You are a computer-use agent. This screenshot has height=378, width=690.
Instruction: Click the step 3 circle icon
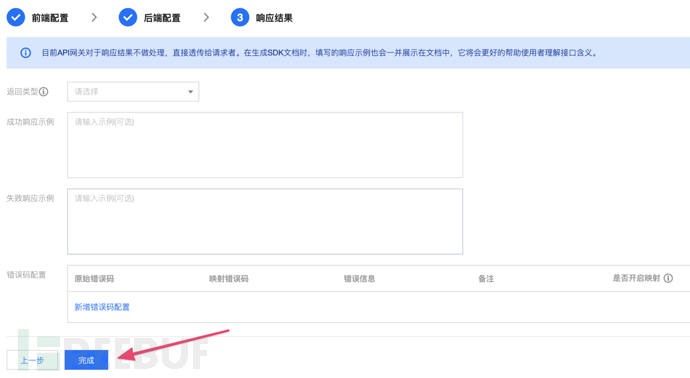point(240,18)
